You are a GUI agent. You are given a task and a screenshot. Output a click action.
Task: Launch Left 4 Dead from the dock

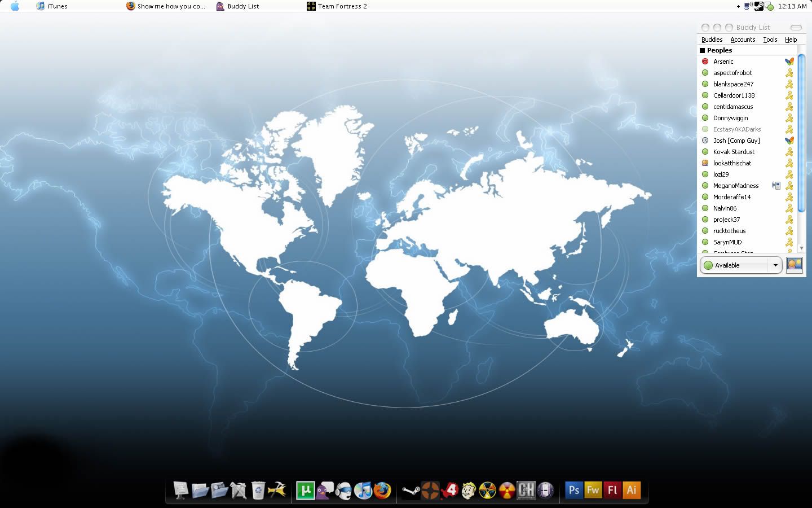pyautogui.click(x=449, y=490)
